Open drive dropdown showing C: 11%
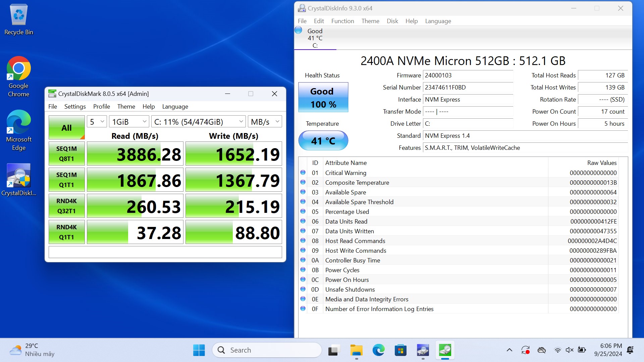Image resolution: width=644 pixels, height=362 pixels. [x=199, y=122]
